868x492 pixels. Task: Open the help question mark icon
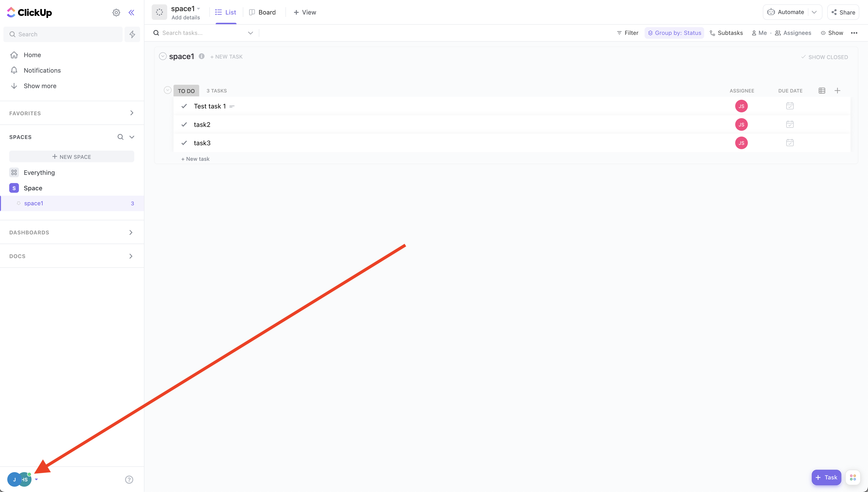(x=129, y=479)
